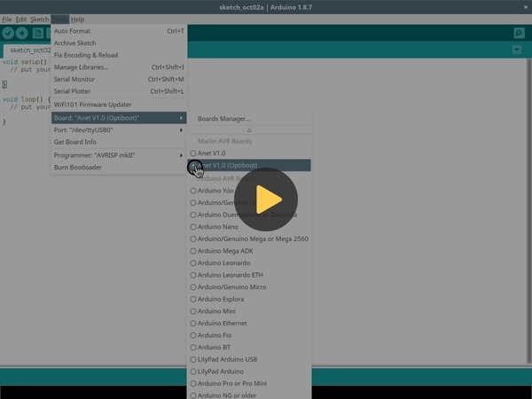Choose Fix Encoding & Reload
The width and height of the screenshot is (532, 399).
(x=119, y=55)
